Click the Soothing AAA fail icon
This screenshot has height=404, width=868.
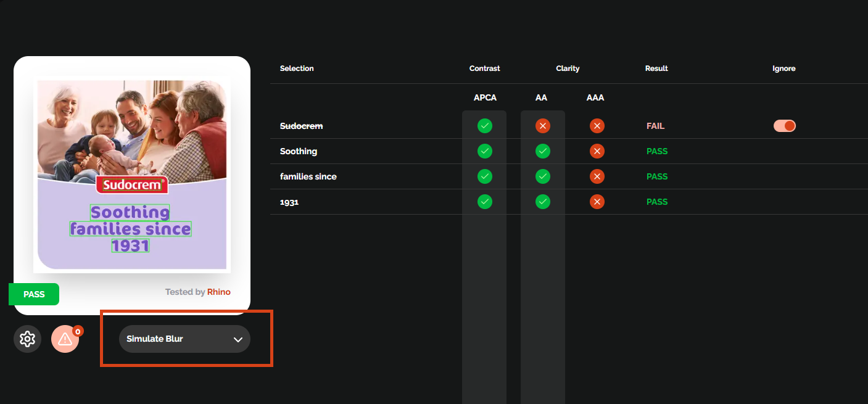[x=597, y=151]
